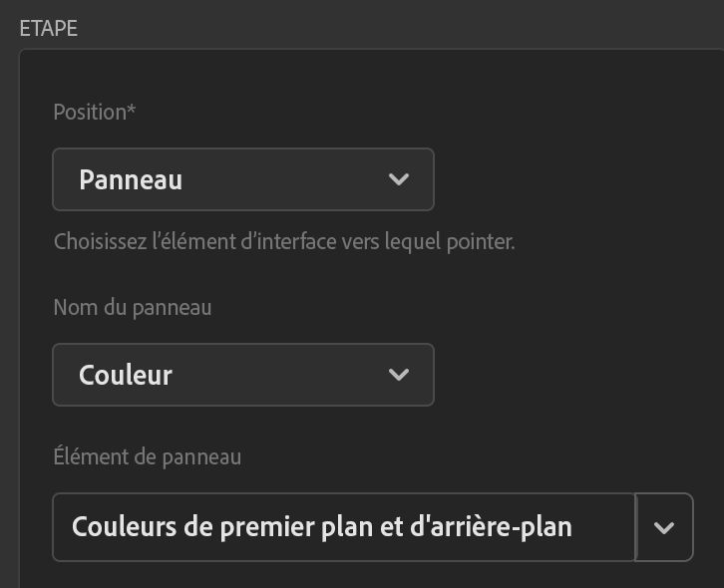Click the "Nom du panneau" label
Image resolution: width=724 pixels, height=588 pixels.
(132, 307)
